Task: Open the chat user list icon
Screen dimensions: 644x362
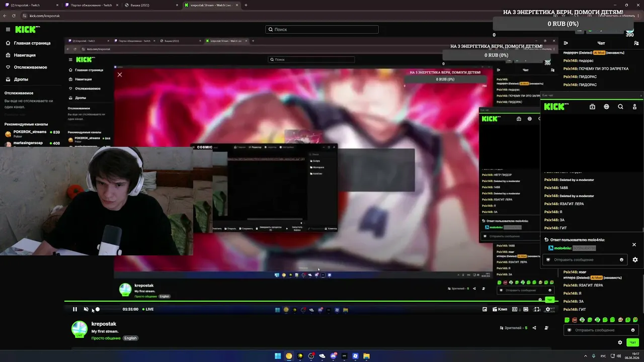Action: pyautogui.click(x=636, y=43)
